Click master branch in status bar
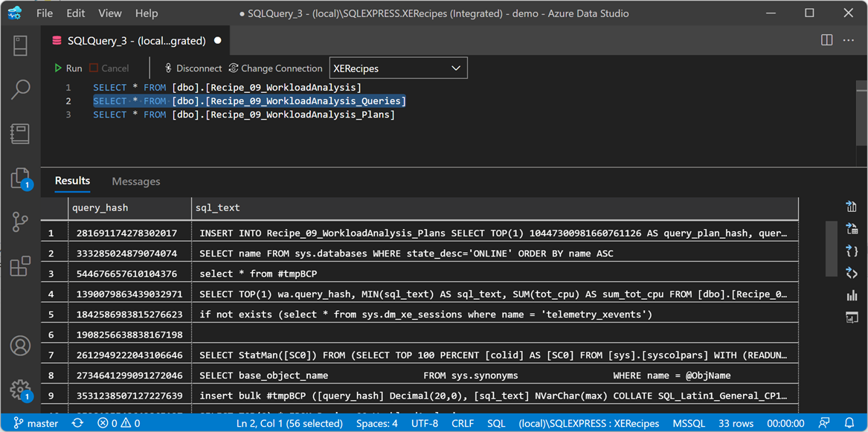 [36, 423]
